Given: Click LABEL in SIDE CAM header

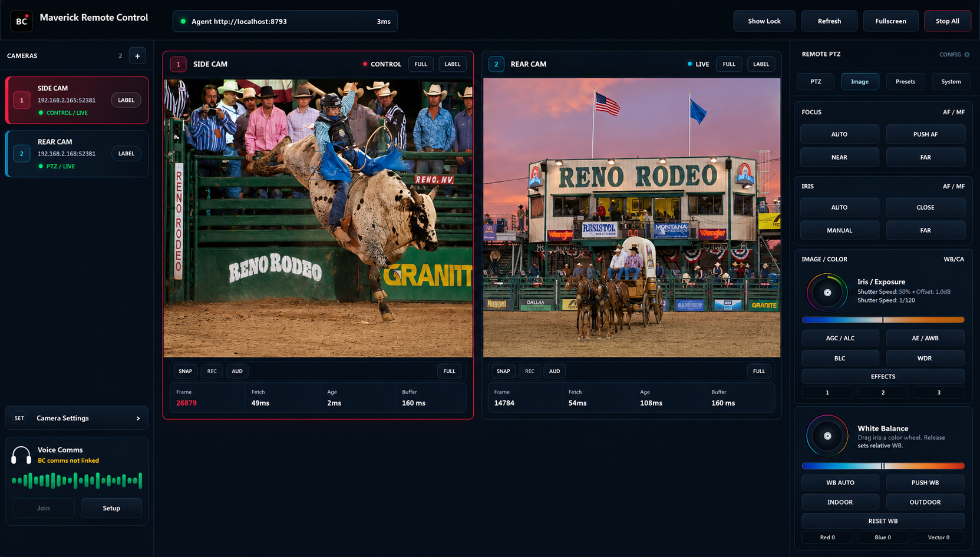Looking at the screenshot, I should [453, 64].
